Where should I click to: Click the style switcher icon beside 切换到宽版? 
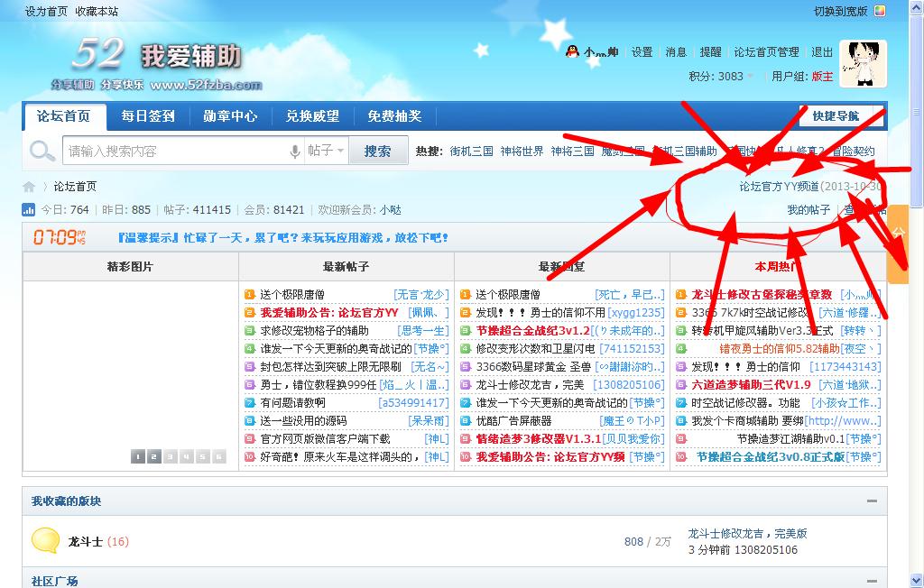pyautogui.click(x=880, y=12)
